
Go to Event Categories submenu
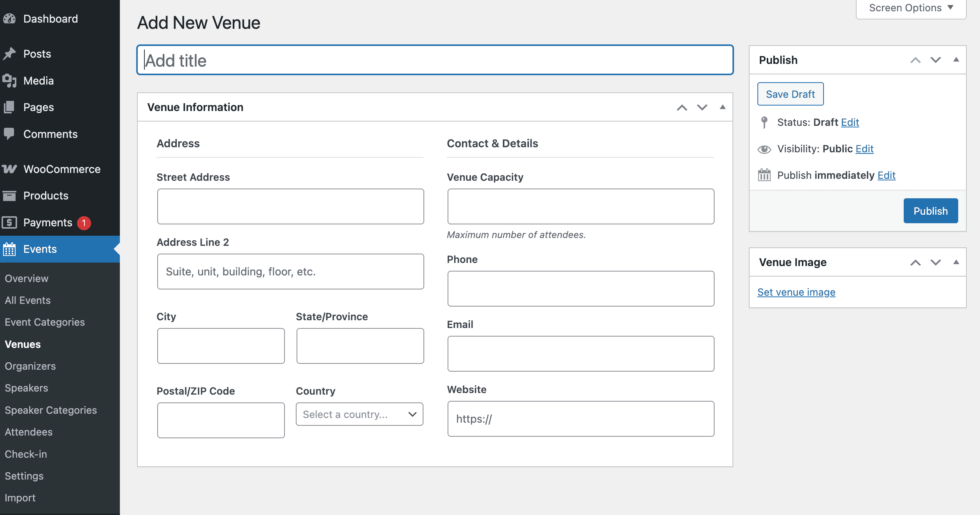[45, 322]
